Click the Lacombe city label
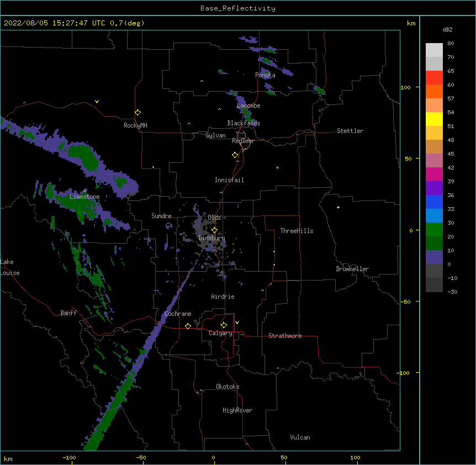476x465 pixels. pyautogui.click(x=248, y=105)
